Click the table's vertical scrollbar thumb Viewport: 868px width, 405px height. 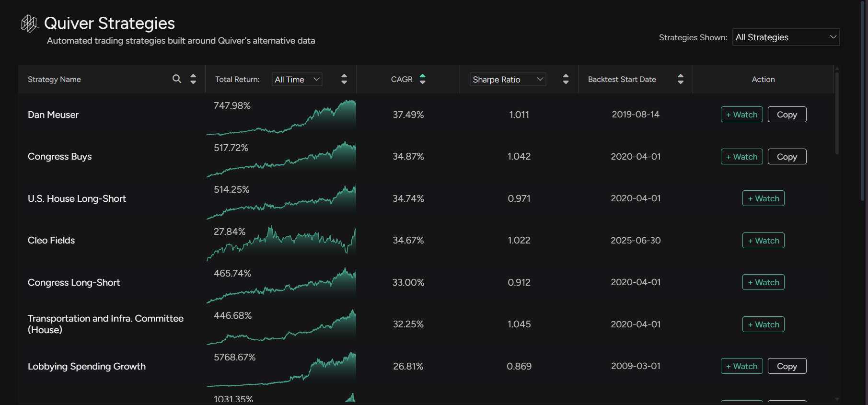(837, 113)
